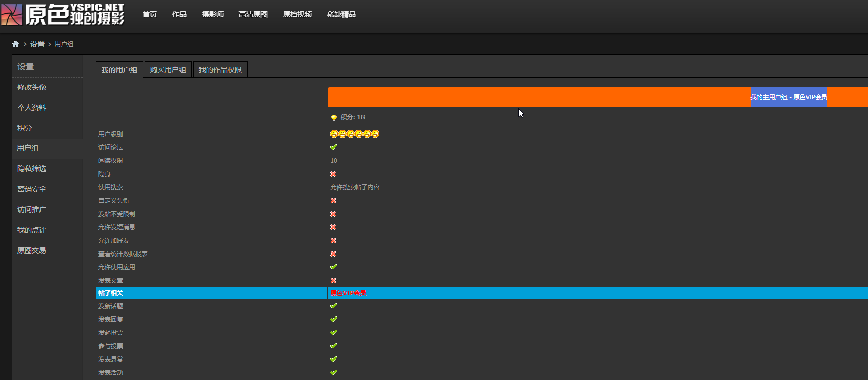This screenshot has height=380, width=868.
Task: Click the red cross for 查看统计数据报表
Action: point(333,254)
